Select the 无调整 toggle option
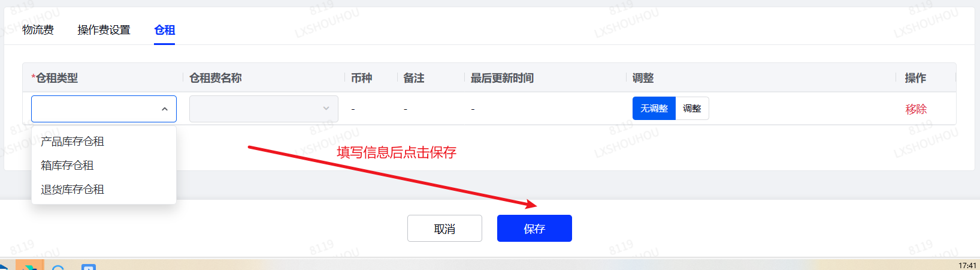Viewport: 980px width, 270px height. click(x=654, y=109)
